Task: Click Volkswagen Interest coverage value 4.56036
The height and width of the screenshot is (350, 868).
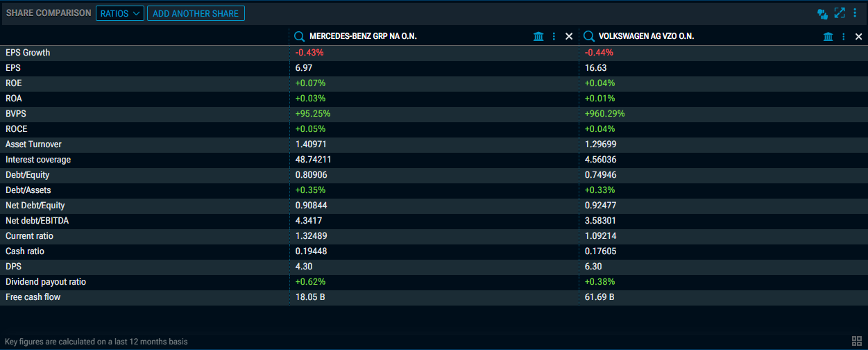Action: pos(601,160)
